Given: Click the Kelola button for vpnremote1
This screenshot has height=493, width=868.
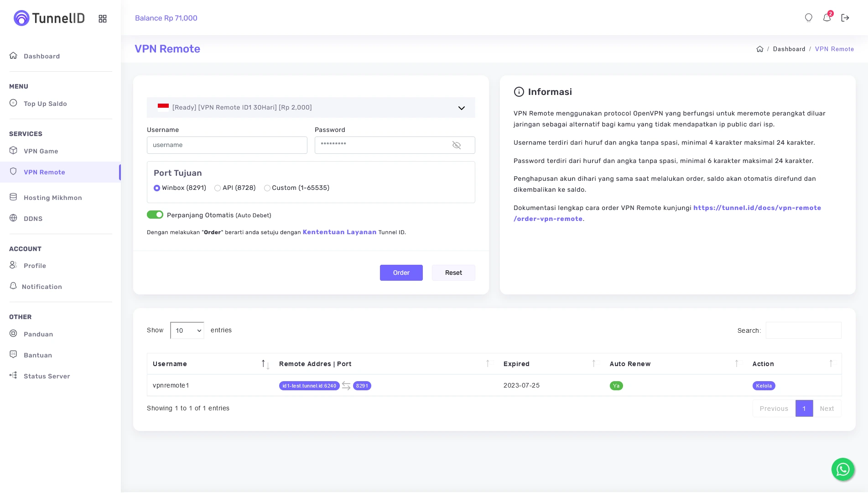Looking at the screenshot, I should 764,386.
